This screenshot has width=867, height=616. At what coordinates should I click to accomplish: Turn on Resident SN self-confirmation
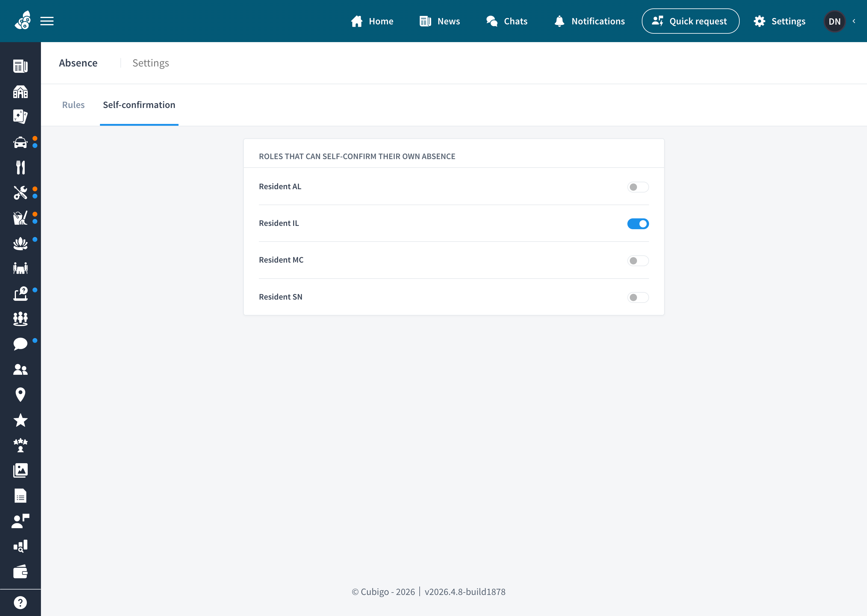pos(638,297)
